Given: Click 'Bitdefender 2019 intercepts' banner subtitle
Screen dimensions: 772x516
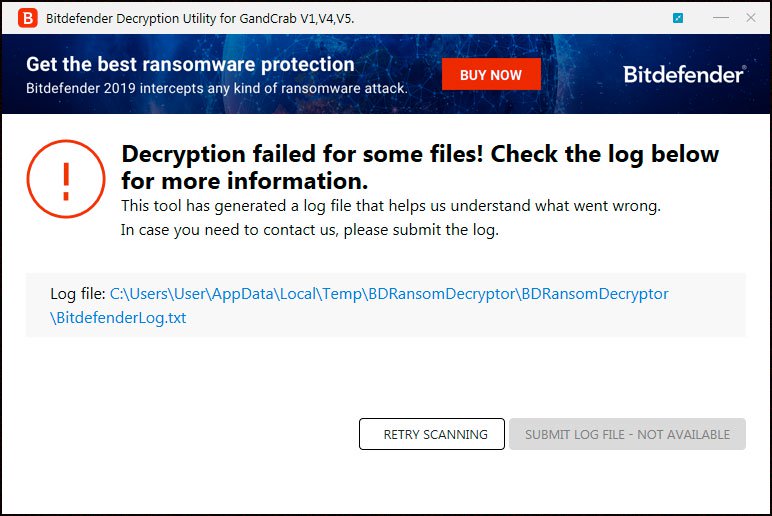Looking at the screenshot, I should [216, 88].
